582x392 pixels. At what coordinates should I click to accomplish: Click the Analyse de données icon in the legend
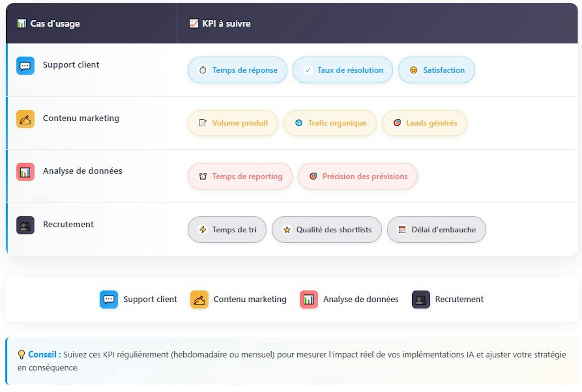(309, 299)
